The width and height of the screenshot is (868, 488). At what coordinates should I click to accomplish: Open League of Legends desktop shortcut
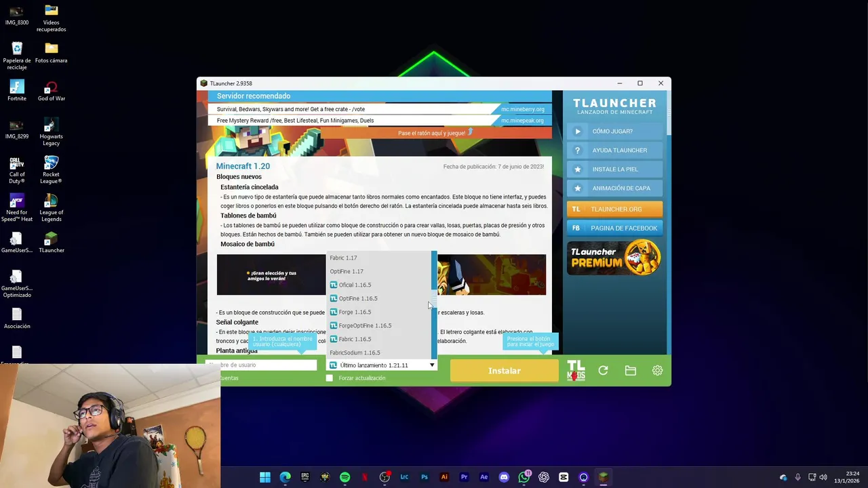[x=52, y=207]
